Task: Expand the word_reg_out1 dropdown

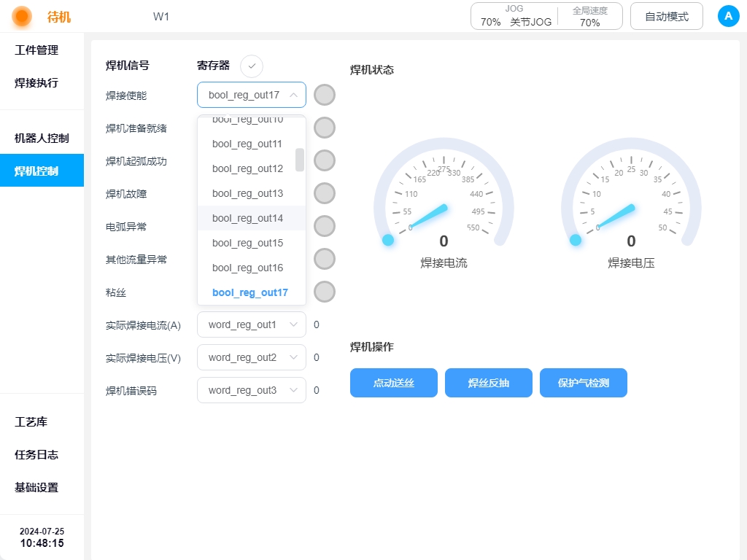Action: coord(252,324)
